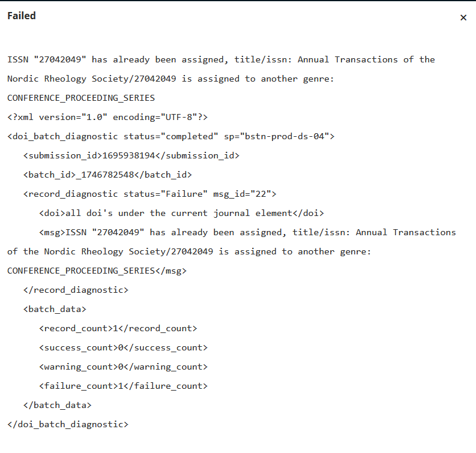Click the batch_id line _1746782548

[107, 175]
